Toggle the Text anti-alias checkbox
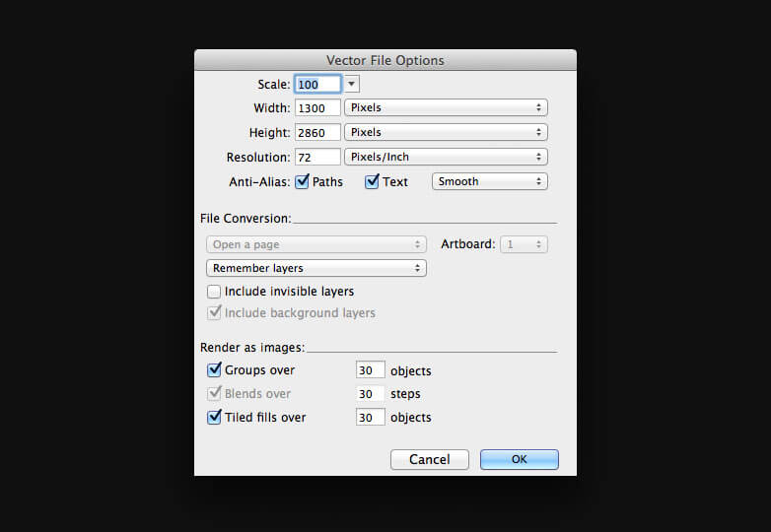This screenshot has height=532, width=771. 372,181
